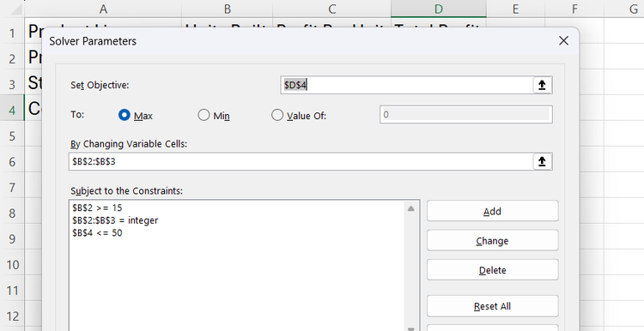Viewport: 644px width, 331px height.
Task: Click the Delete constraint button
Action: click(x=493, y=270)
